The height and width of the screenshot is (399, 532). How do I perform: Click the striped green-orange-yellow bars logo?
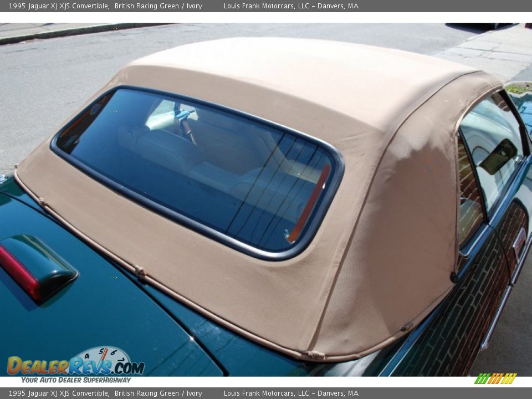pos(495,378)
